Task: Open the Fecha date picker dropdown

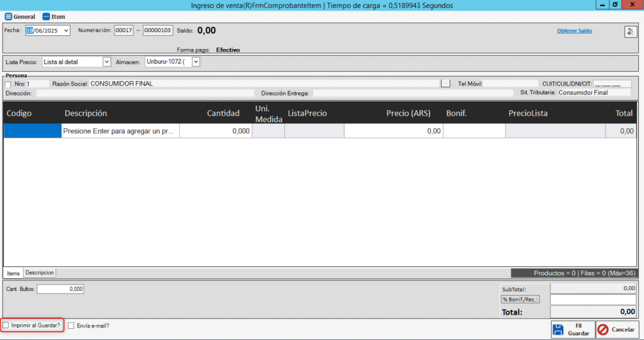Action: click(x=66, y=30)
